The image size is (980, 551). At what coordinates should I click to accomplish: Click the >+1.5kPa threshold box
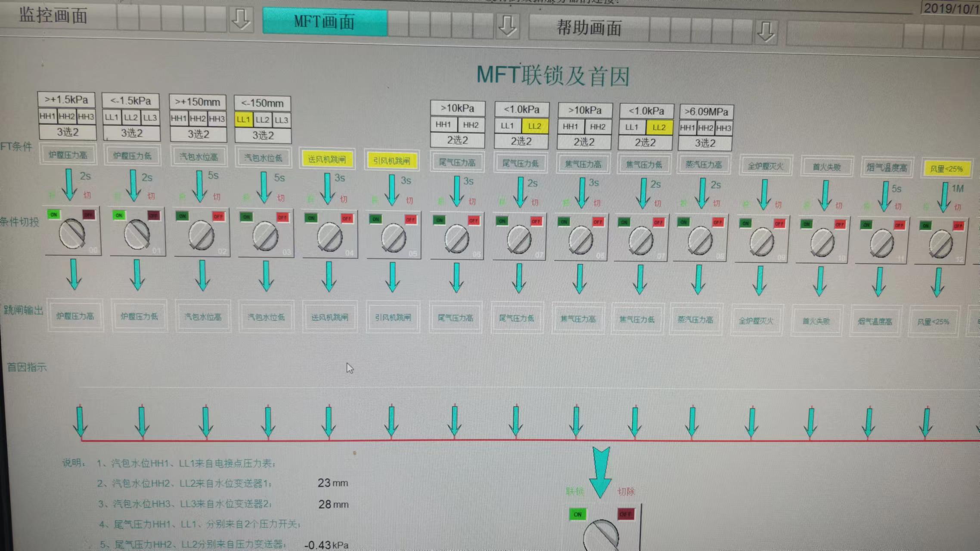coord(66,99)
